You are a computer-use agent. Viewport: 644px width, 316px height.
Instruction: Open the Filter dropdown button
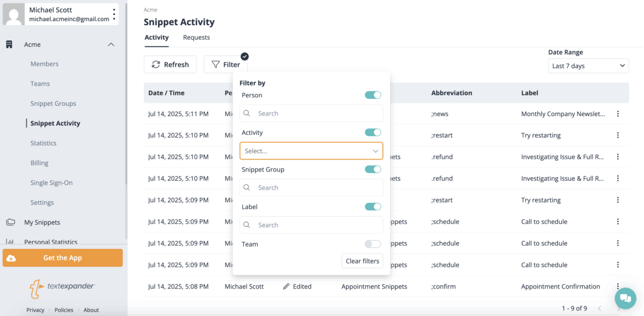click(x=226, y=64)
